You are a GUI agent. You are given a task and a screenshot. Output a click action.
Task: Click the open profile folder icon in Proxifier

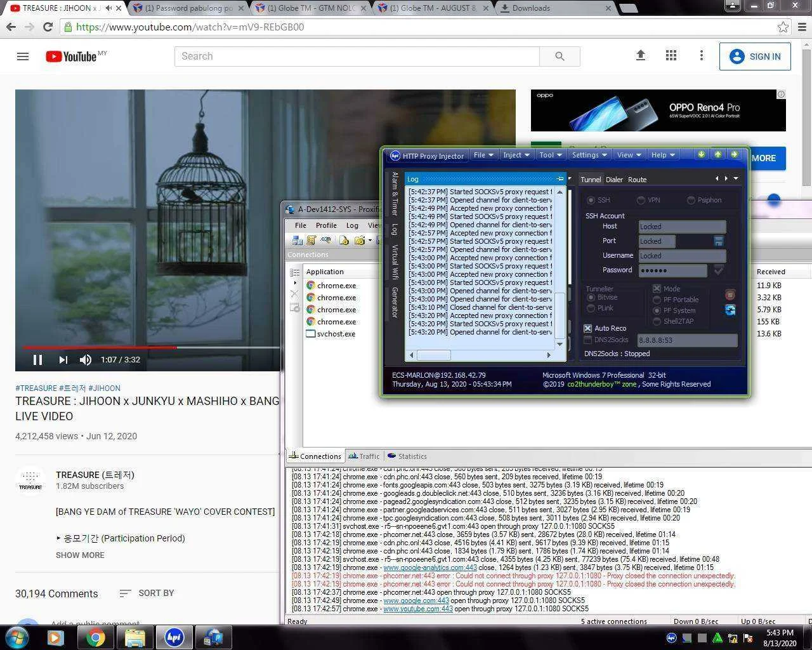(x=360, y=240)
